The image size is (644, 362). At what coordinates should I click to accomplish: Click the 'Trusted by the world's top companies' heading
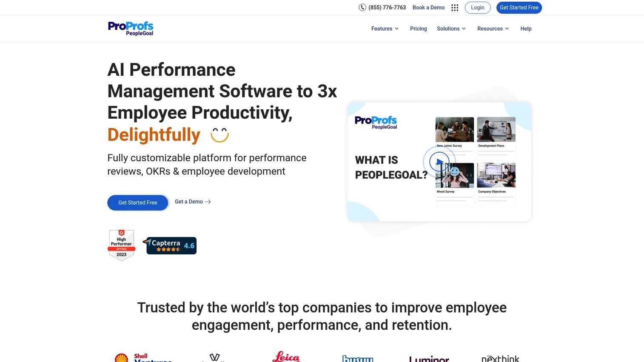[x=322, y=316]
